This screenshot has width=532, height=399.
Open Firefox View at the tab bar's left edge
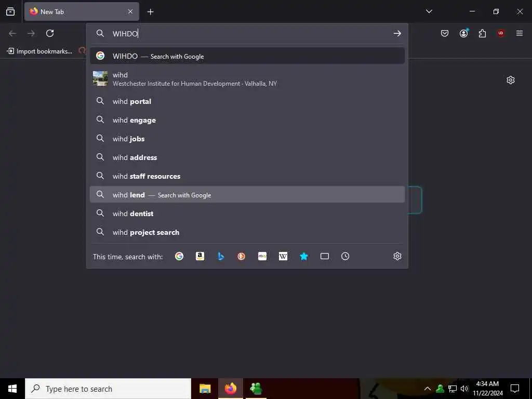[10, 11]
